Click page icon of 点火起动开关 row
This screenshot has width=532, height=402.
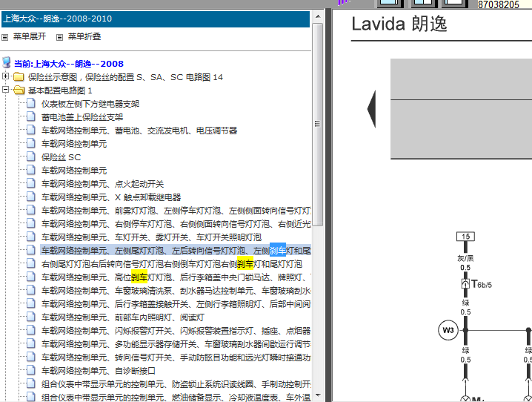tap(31, 183)
